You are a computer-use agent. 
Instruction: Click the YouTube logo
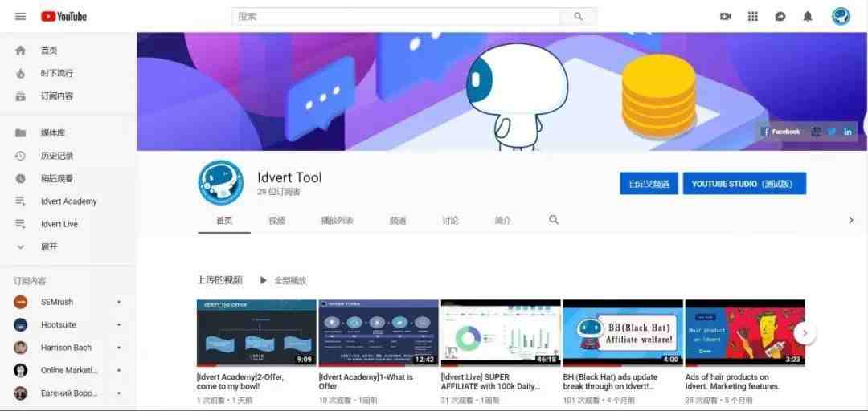click(63, 17)
